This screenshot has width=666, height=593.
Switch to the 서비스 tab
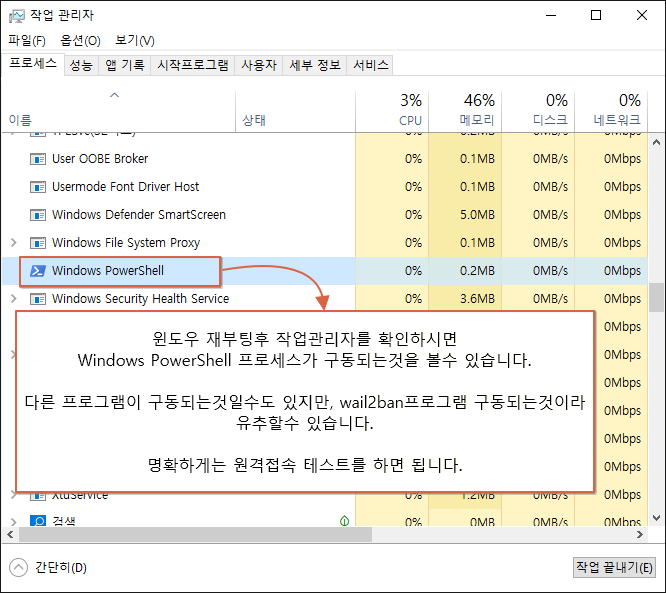point(370,65)
